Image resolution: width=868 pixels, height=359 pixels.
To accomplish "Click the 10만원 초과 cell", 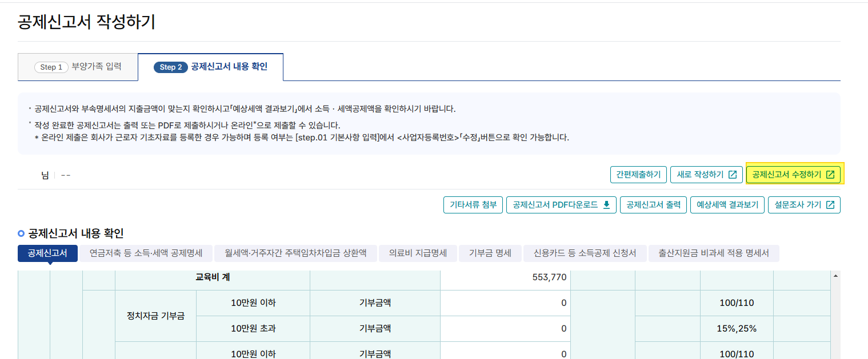I will [x=253, y=329].
